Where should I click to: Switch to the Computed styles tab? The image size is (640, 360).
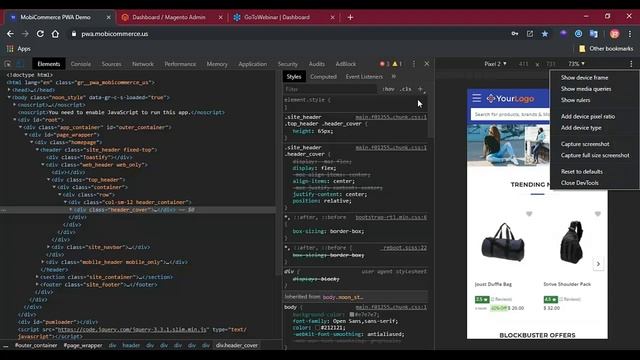pos(323,77)
